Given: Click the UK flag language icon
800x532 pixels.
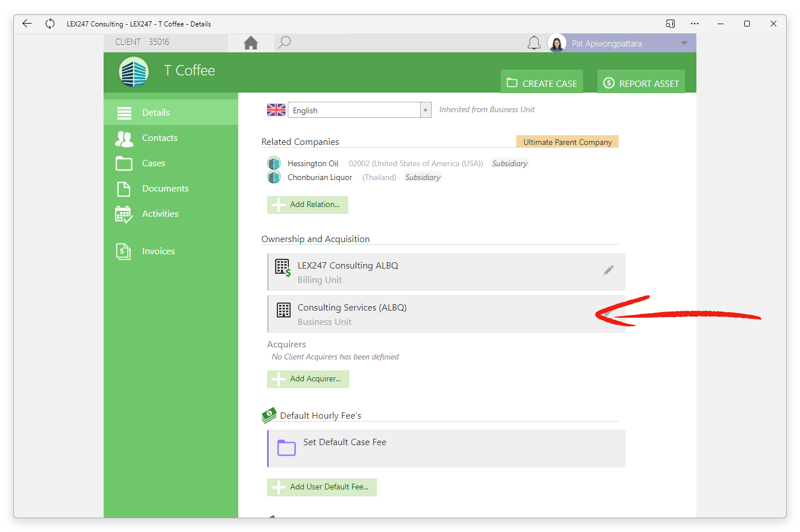Looking at the screenshot, I should 276,110.
